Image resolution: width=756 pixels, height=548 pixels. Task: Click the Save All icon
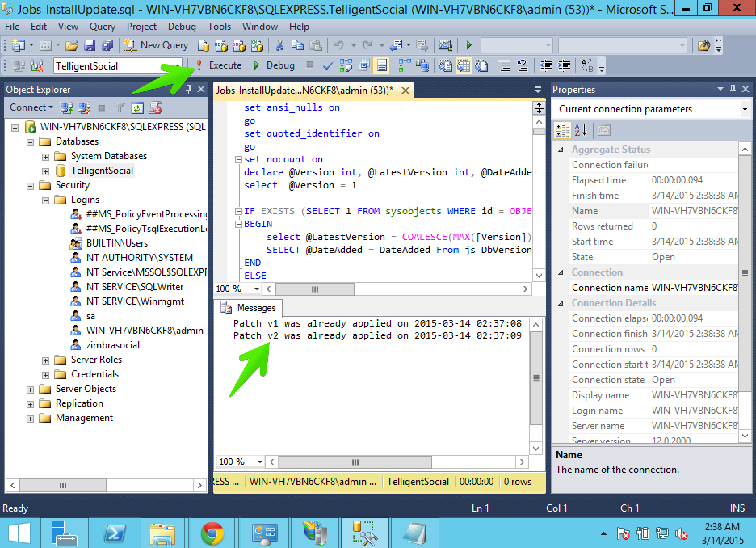click(107, 45)
